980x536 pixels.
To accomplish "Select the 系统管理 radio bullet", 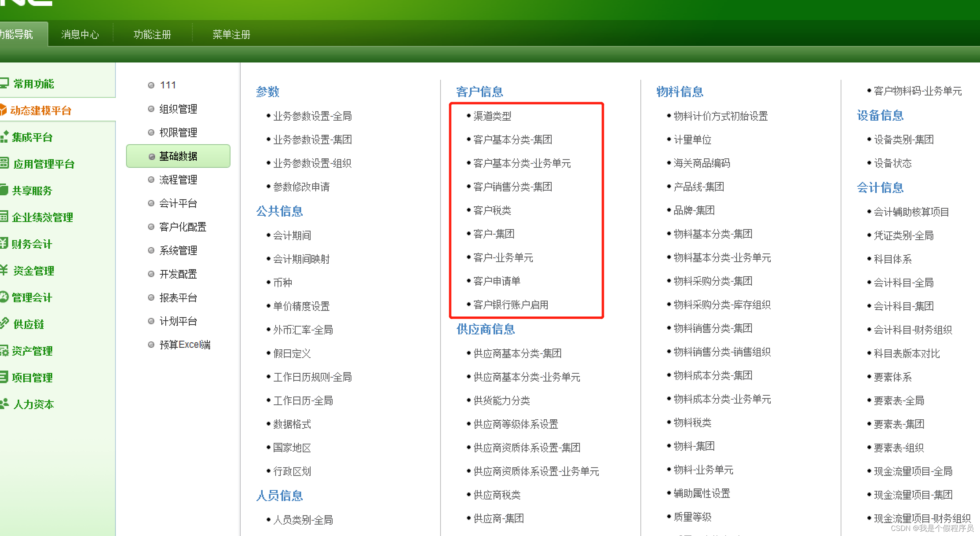I will 151,250.
